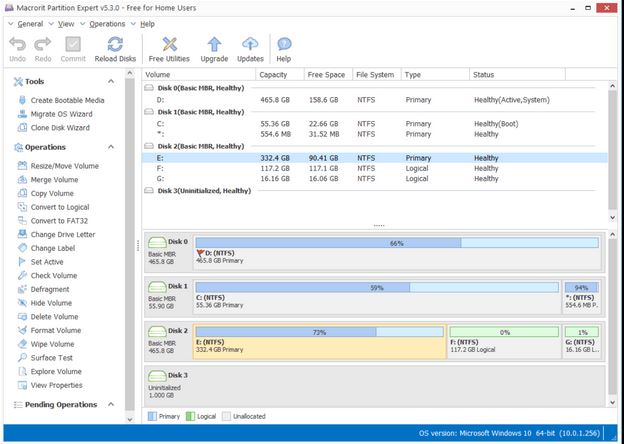Select the F: volume row in the list
The height and width of the screenshot is (444, 624).
[374, 169]
